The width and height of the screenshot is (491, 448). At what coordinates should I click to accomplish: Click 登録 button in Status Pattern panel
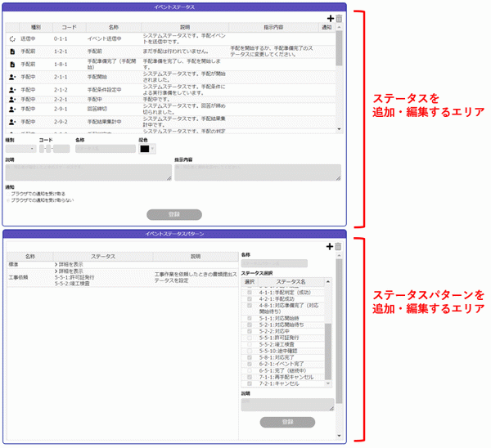[x=286, y=422]
